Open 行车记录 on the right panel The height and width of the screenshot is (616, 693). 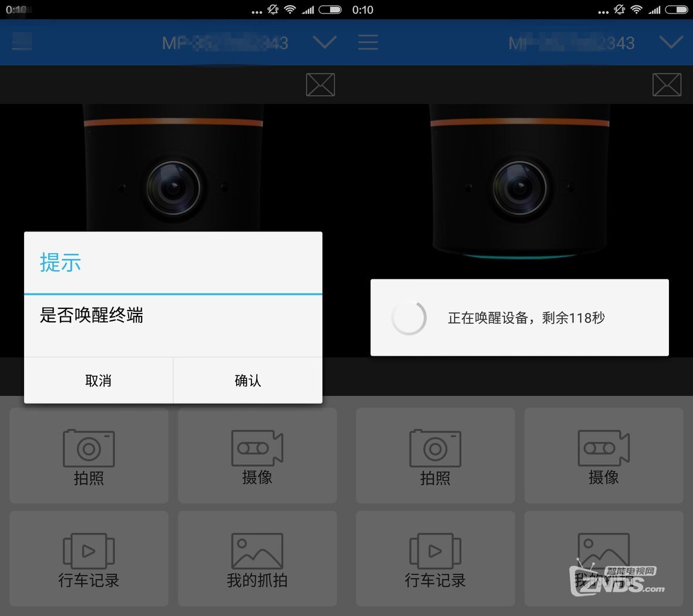pyautogui.click(x=435, y=558)
